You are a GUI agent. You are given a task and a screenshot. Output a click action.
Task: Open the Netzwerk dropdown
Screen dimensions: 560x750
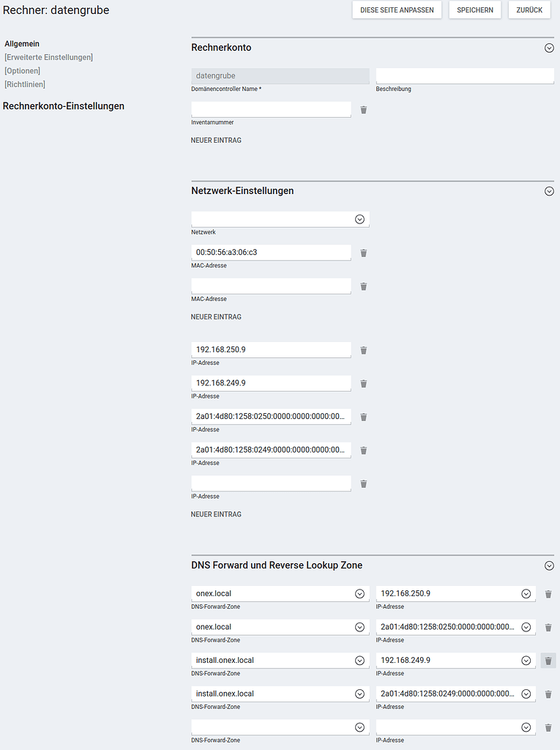point(359,219)
